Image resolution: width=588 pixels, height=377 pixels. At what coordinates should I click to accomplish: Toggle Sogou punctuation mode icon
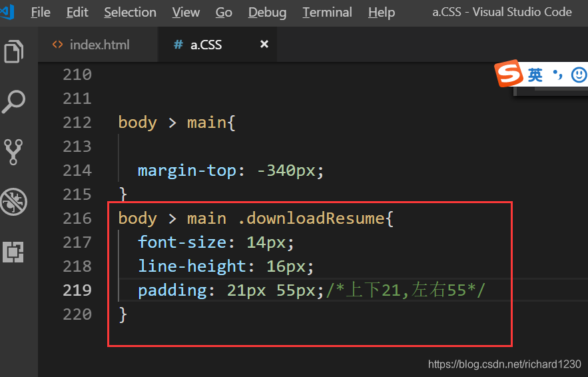point(557,75)
